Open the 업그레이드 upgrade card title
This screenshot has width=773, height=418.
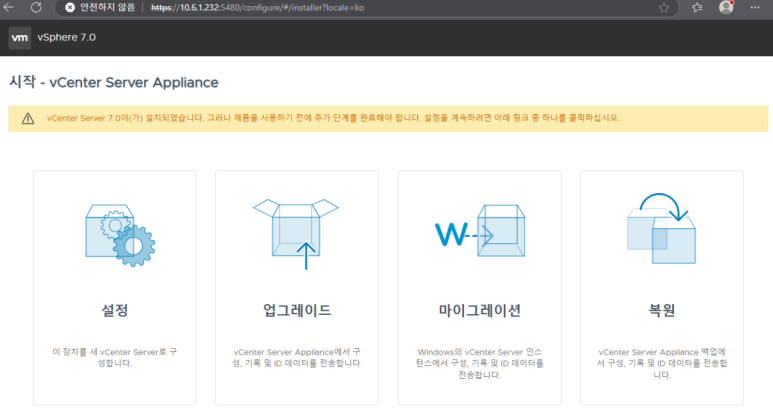297,310
